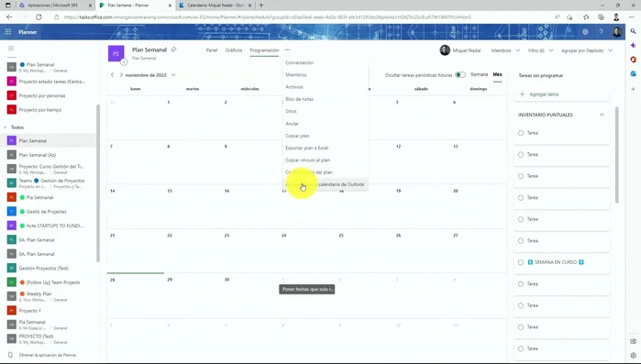
Task: Select the Programación tab
Action: (264, 50)
